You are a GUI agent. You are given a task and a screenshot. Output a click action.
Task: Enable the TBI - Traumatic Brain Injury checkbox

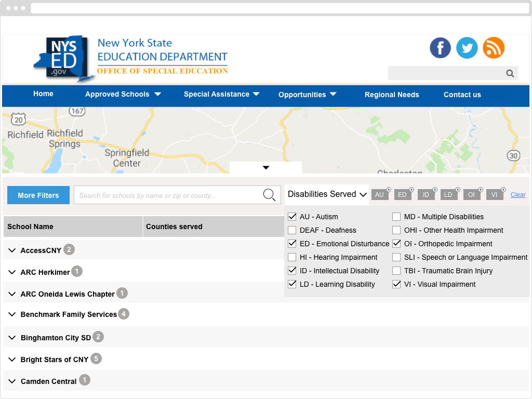click(396, 271)
